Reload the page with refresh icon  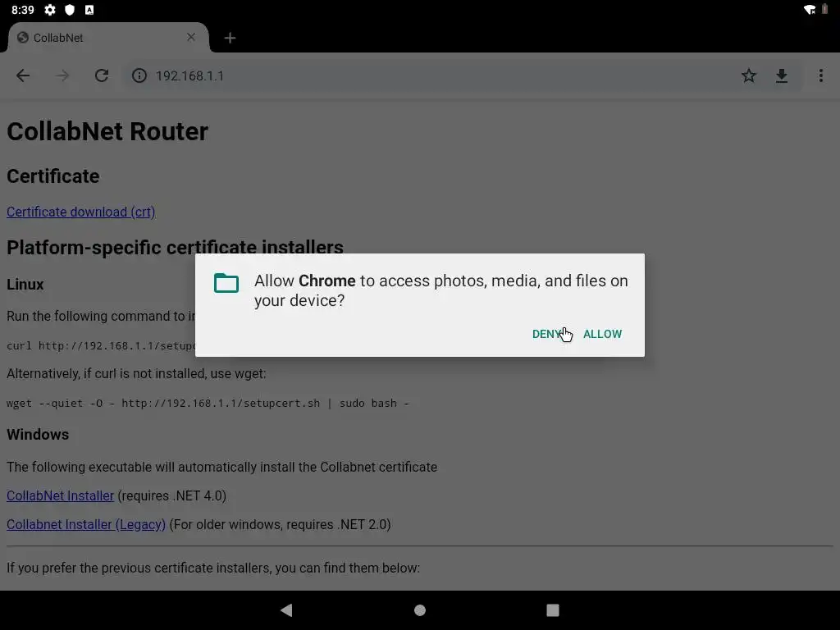pyautogui.click(x=102, y=75)
